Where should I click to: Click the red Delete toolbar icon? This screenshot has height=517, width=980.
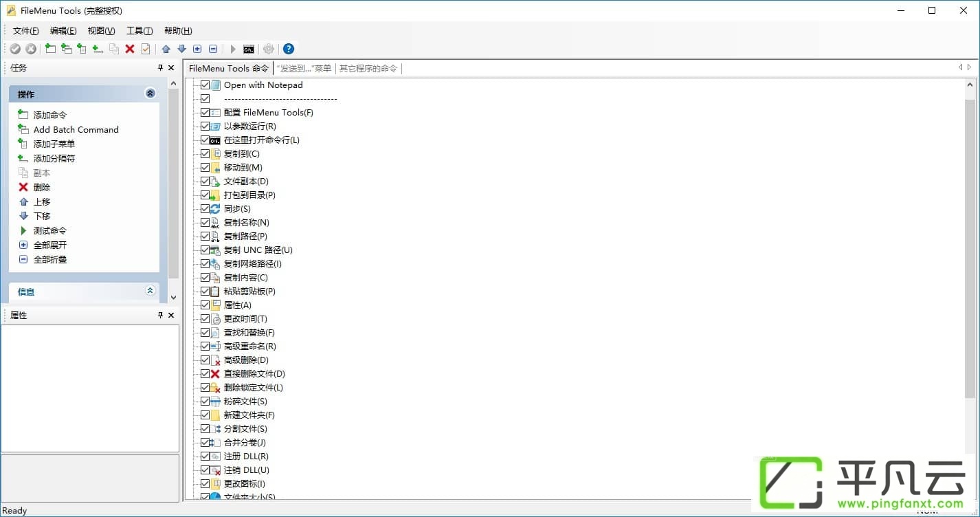(130, 49)
